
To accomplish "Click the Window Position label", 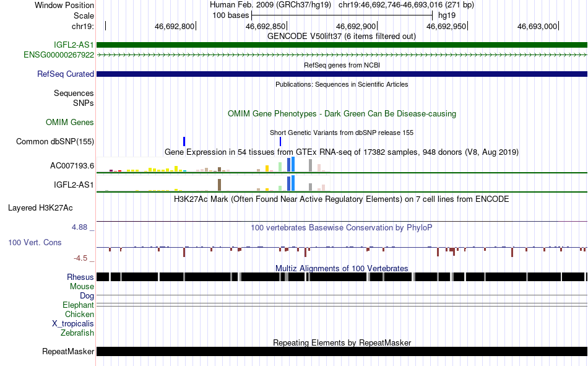I will click(x=64, y=5).
